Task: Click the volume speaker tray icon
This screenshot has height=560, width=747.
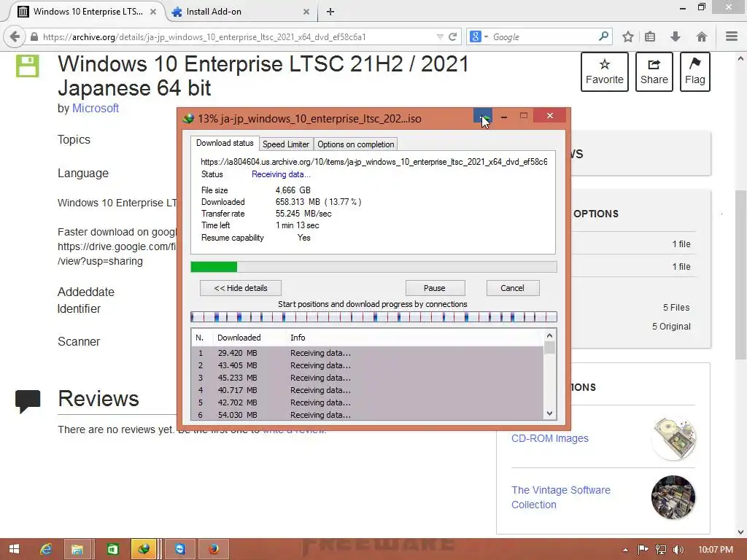Action: [678, 550]
